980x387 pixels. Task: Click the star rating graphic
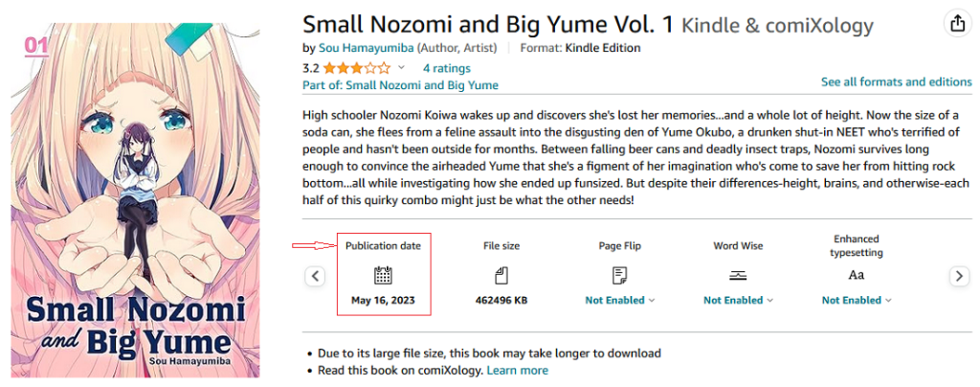point(357,68)
